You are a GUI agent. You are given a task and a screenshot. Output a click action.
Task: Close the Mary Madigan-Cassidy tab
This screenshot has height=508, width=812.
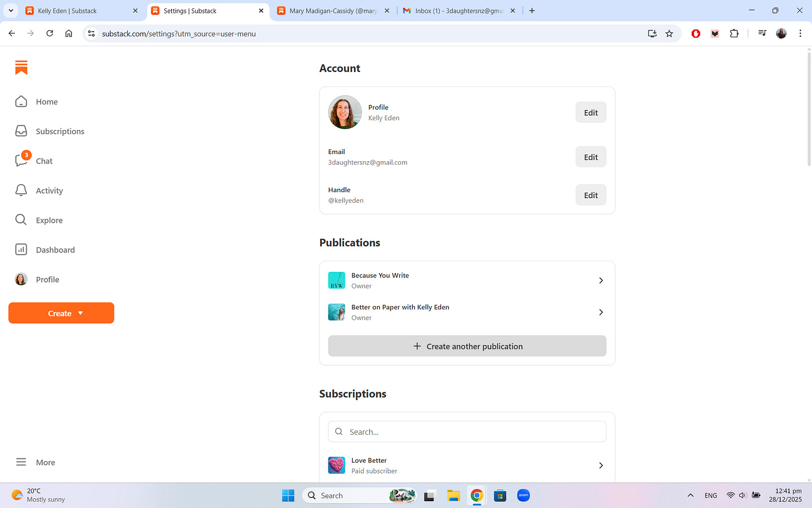click(387, 11)
